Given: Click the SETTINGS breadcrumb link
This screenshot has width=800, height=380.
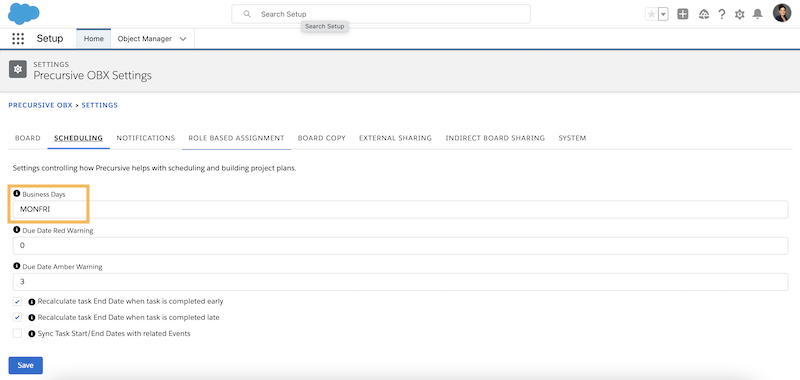Looking at the screenshot, I should (99, 105).
